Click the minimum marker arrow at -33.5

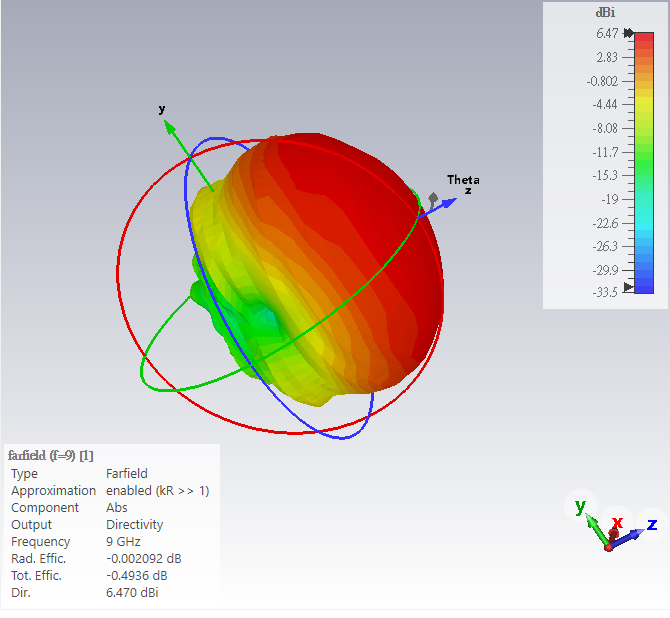coord(628,288)
